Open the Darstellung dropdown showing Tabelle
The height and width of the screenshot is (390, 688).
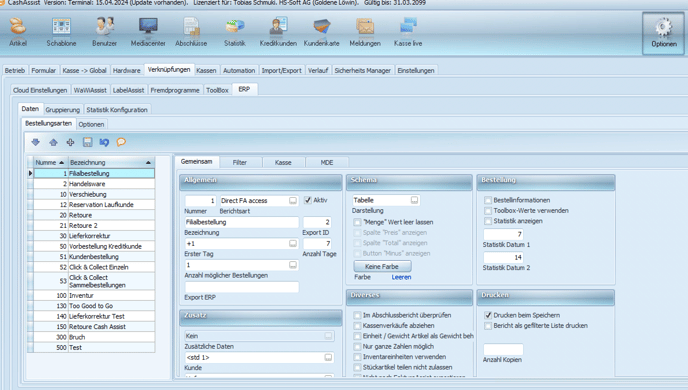coord(414,200)
